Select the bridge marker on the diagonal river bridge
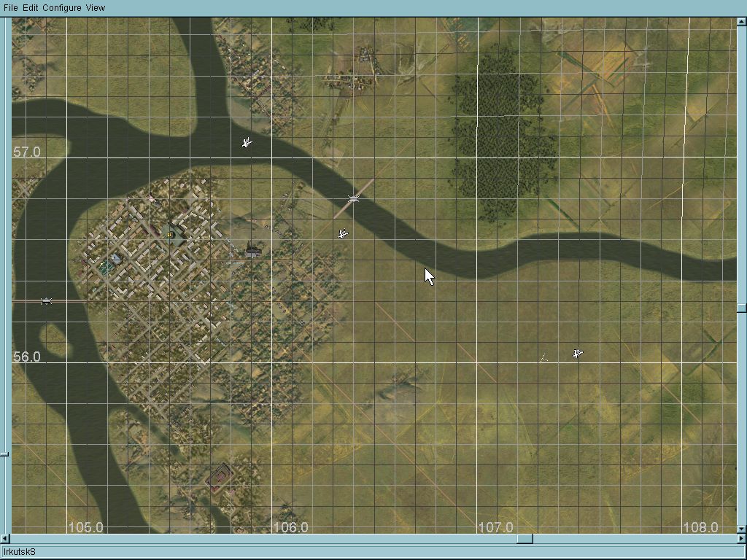Screen dimensions: 747x560 (353, 198)
